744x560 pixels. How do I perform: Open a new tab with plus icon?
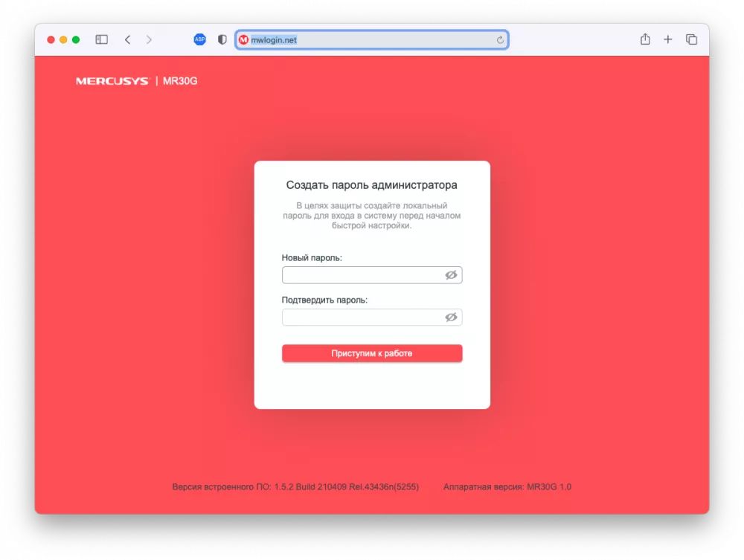click(x=667, y=39)
